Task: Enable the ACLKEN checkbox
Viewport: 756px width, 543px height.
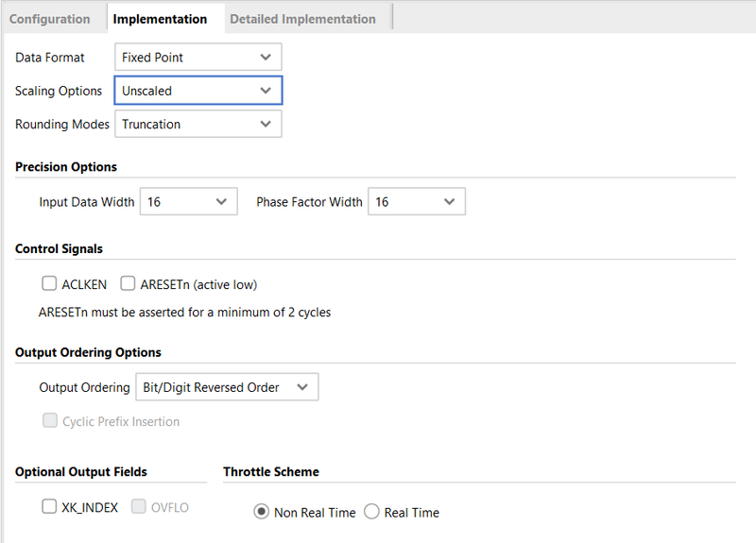Action: [50, 284]
